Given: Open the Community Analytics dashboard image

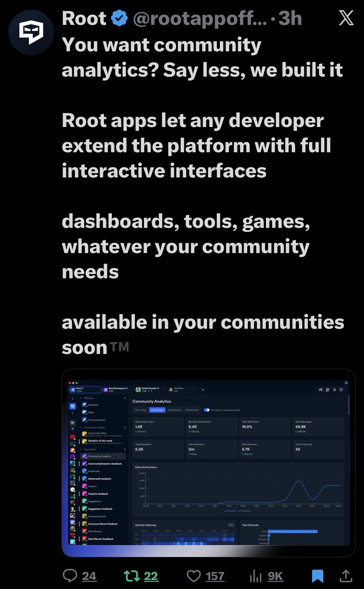Looking at the screenshot, I should (x=208, y=463).
